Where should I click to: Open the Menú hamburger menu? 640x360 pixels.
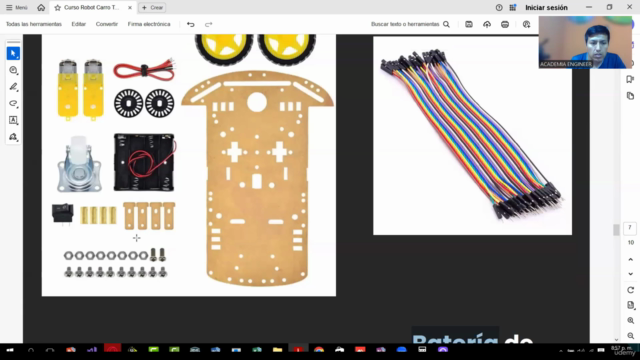16,7
